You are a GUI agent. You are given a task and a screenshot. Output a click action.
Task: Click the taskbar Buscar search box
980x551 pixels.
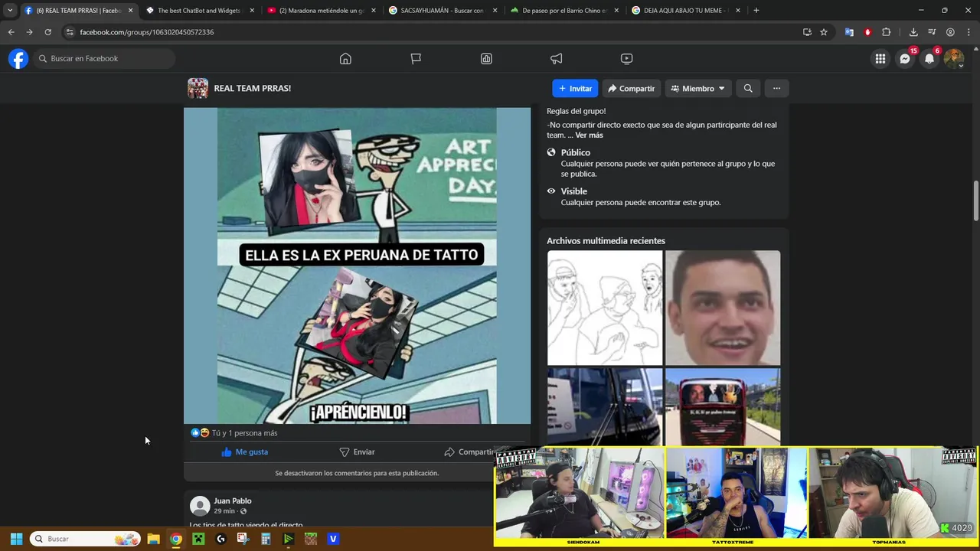pyautogui.click(x=85, y=539)
